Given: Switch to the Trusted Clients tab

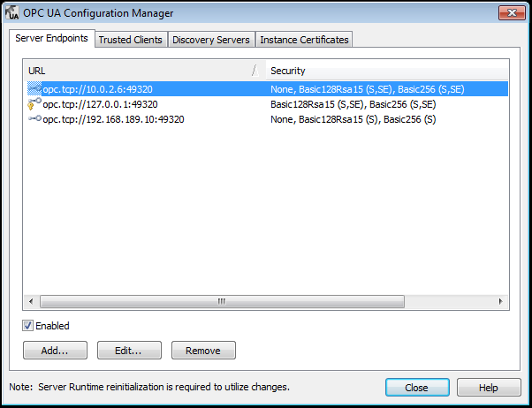Looking at the screenshot, I should [x=130, y=40].
